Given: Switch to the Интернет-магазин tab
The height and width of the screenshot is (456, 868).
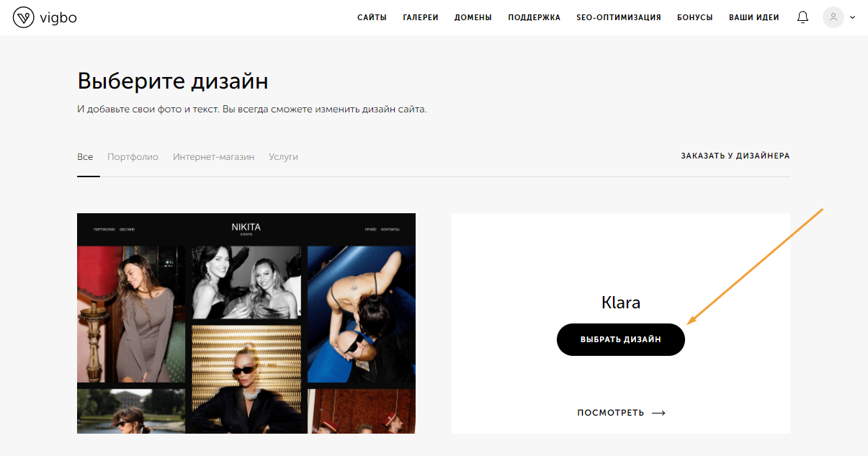Looking at the screenshot, I should coord(213,156).
